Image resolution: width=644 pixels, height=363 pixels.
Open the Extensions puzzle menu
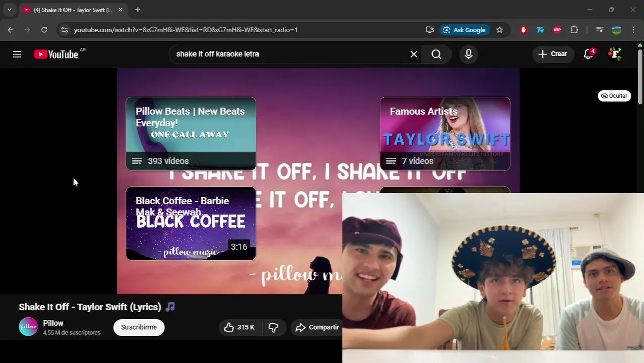(574, 30)
